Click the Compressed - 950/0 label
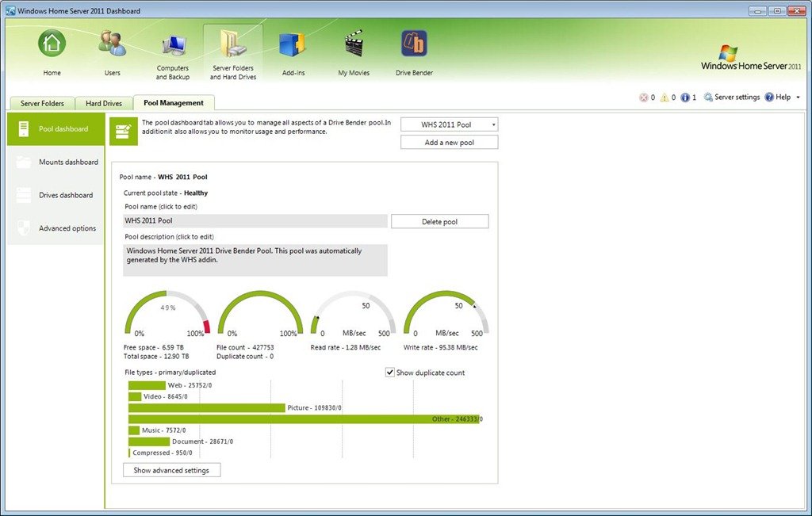812x516 pixels. coord(162,453)
